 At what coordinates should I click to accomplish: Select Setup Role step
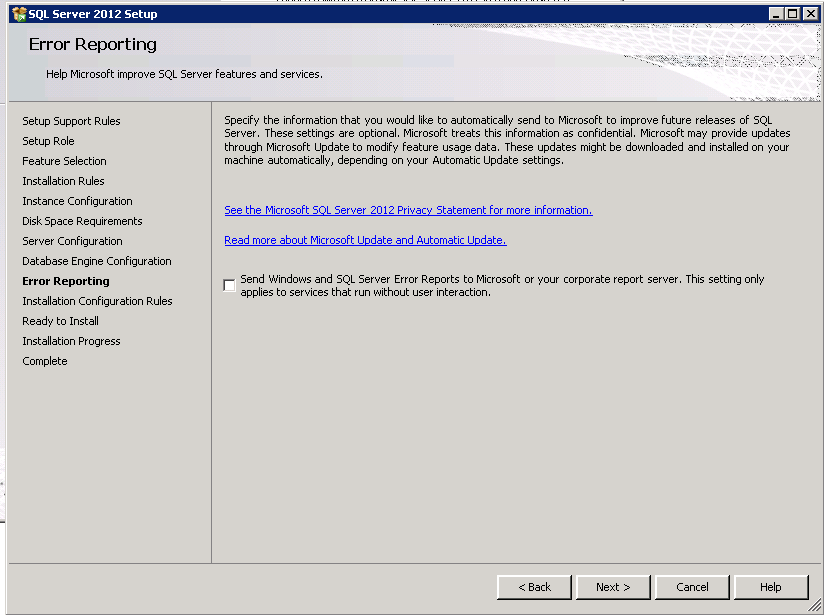(48, 141)
